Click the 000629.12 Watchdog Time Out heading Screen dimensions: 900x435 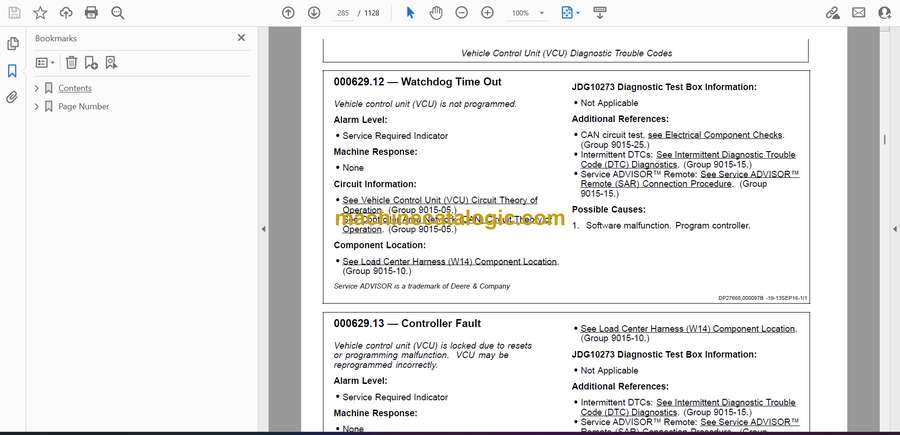pyautogui.click(x=417, y=82)
